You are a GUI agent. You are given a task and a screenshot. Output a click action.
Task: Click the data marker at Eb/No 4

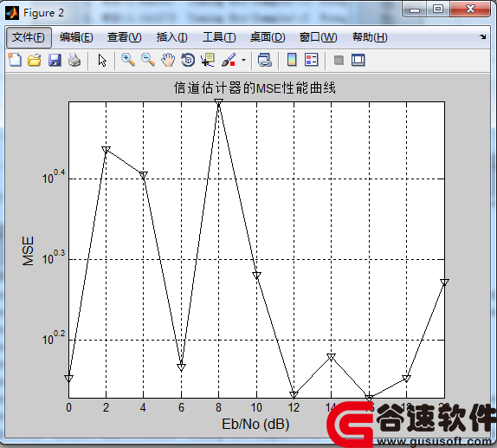pos(143,175)
